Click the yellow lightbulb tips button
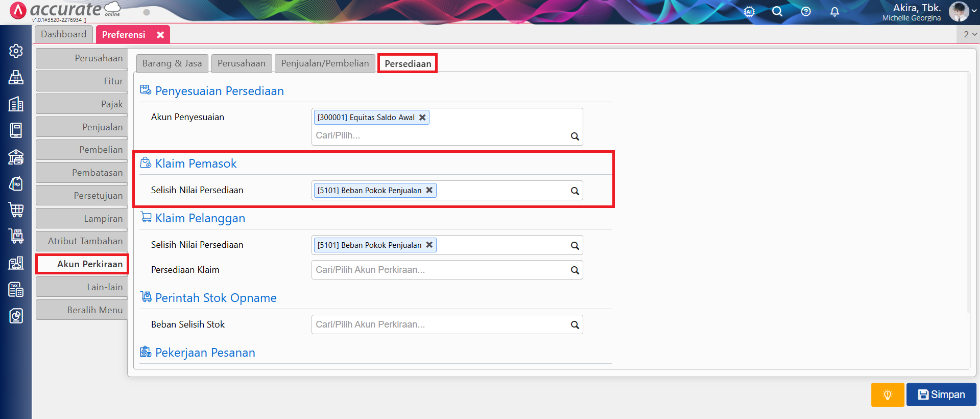Viewport: 980px width, 419px height. [887, 394]
